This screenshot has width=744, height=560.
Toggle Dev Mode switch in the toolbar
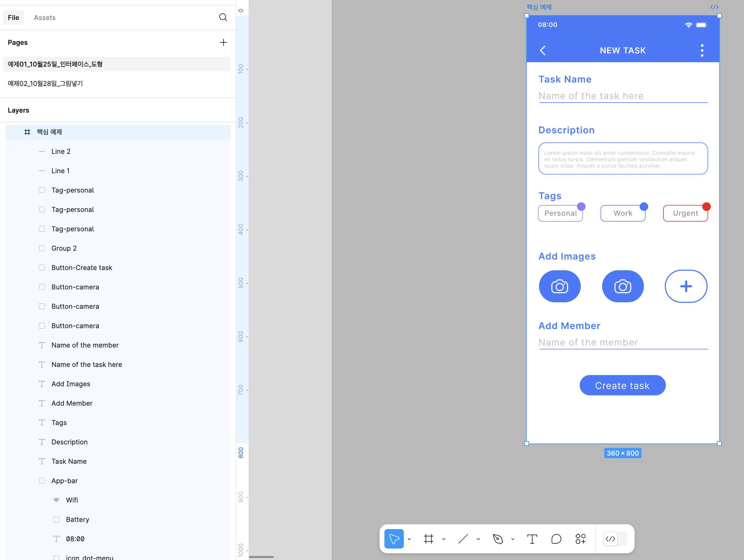pyautogui.click(x=615, y=539)
